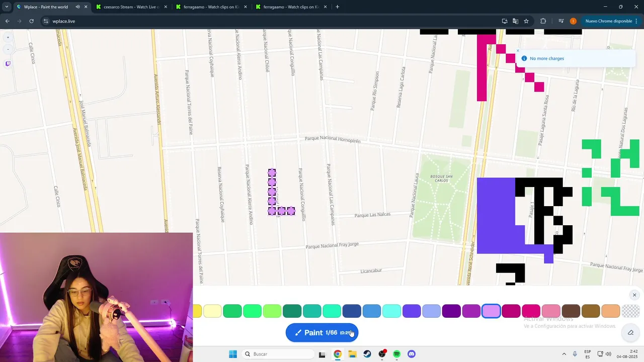
Task: Click Nuevo Chrome disponible update button
Action: pos(611,21)
